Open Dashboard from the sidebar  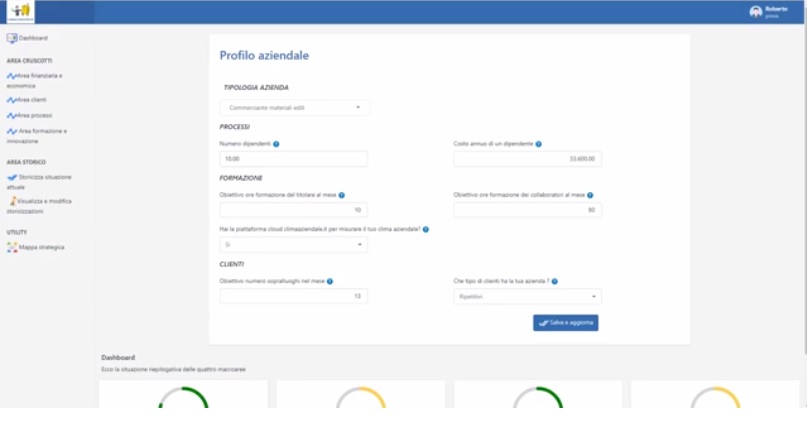pos(32,38)
